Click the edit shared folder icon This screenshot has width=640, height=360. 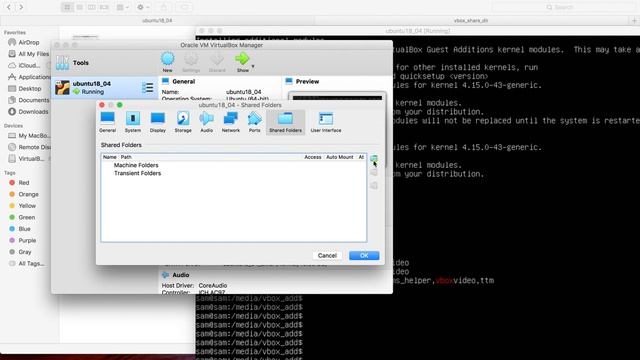tap(374, 172)
